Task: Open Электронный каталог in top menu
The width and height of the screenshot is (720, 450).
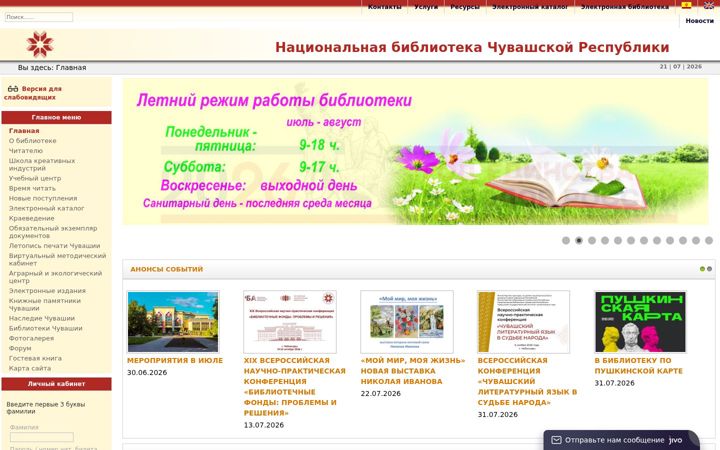Action: 530,7
